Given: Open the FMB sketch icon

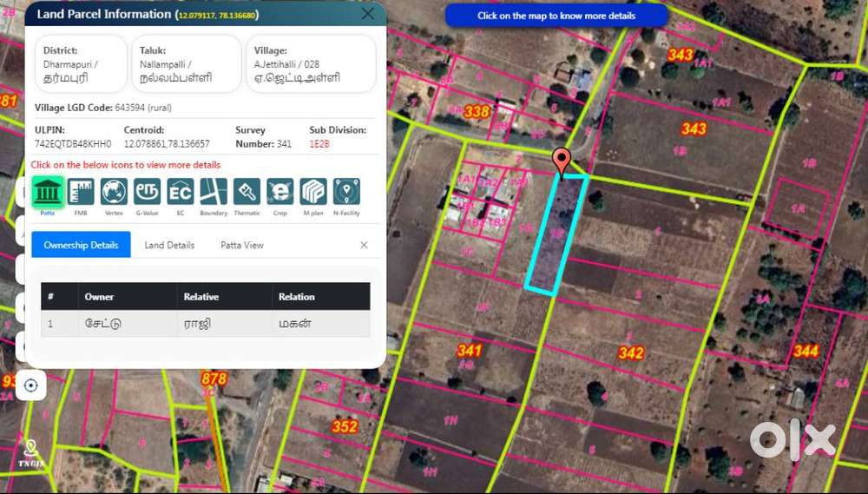Looking at the screenshot, I should [81, 192].
